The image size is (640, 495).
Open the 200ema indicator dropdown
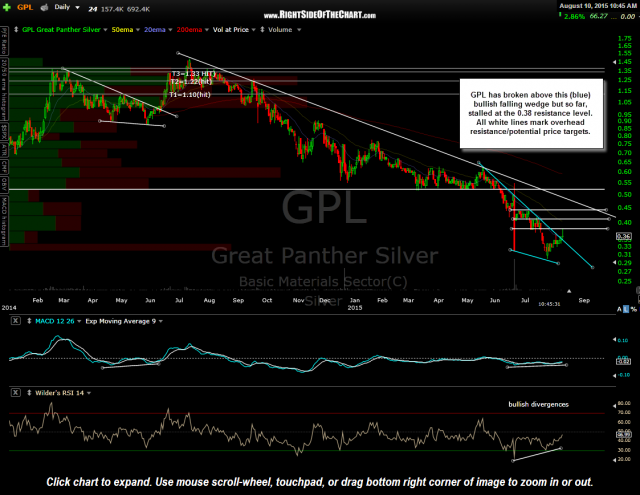[207, 30]
